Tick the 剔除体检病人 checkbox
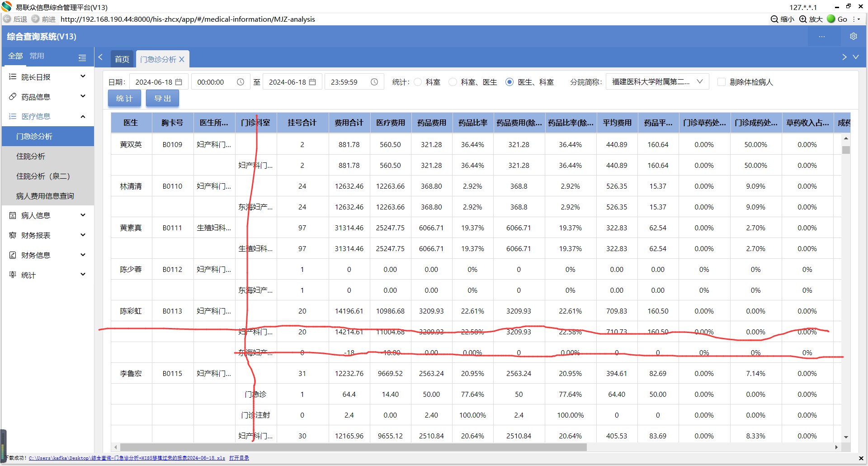The width and height of the screenshot is (868, 466). [722, 82]
